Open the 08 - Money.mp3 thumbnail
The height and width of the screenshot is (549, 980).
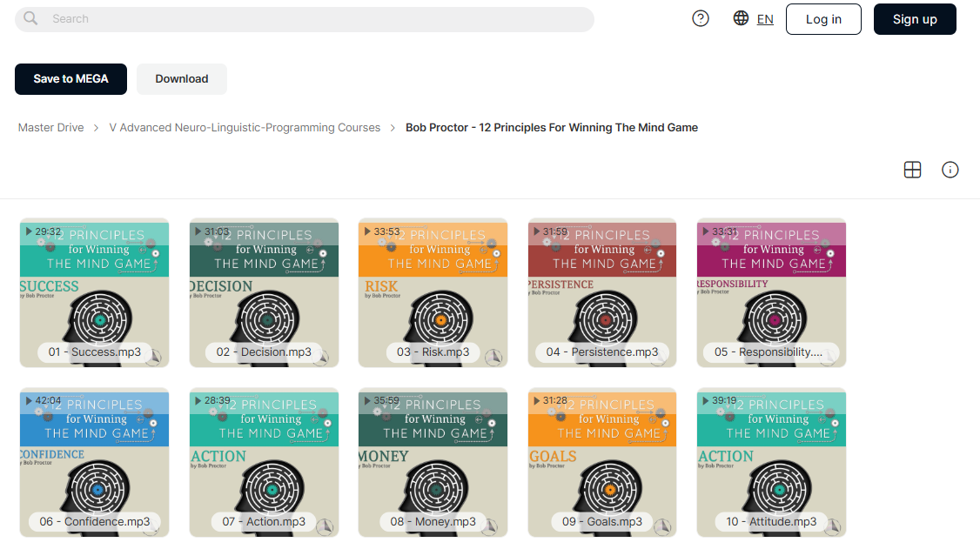click(433, 462)
